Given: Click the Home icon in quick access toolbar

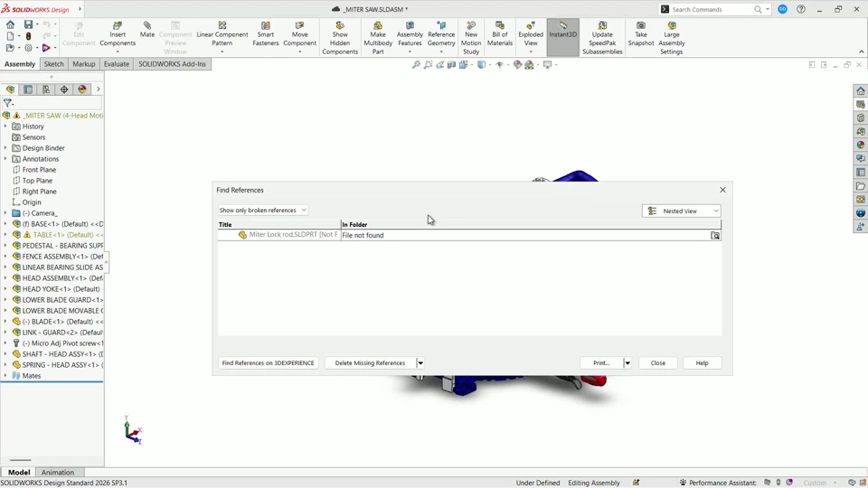Looking at the screenshot, I should click(x=10, y=24).
